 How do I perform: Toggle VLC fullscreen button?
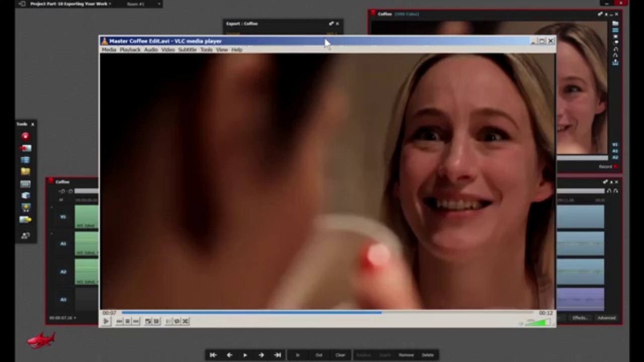pos(148,321)
